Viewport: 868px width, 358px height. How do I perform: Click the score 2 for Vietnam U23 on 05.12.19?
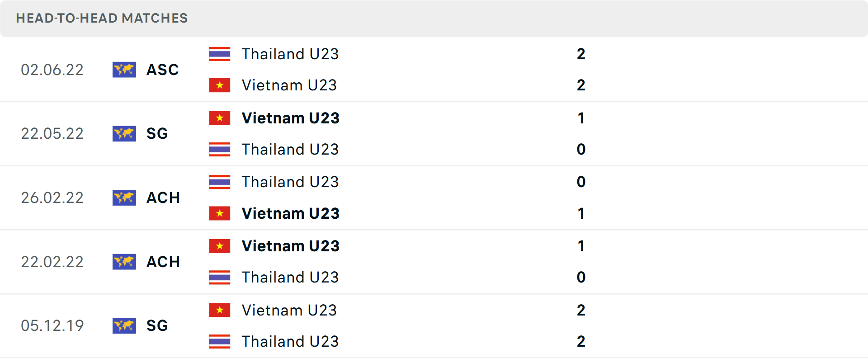(x=581, y=311)
